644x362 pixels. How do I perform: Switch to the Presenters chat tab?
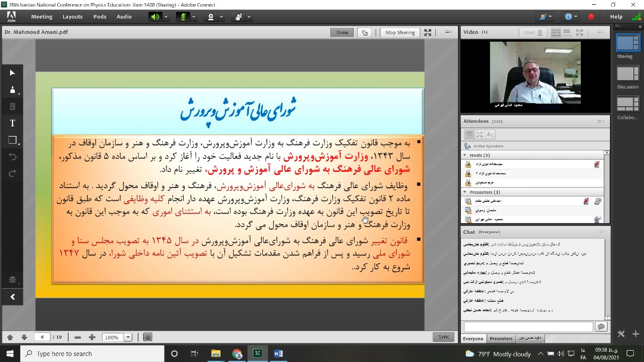click(501, 339)
